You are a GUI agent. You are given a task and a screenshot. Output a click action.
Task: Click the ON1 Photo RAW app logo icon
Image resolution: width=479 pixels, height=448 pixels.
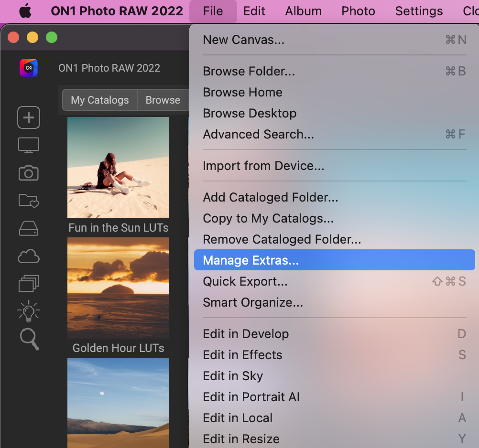click(x=28, y=68)
